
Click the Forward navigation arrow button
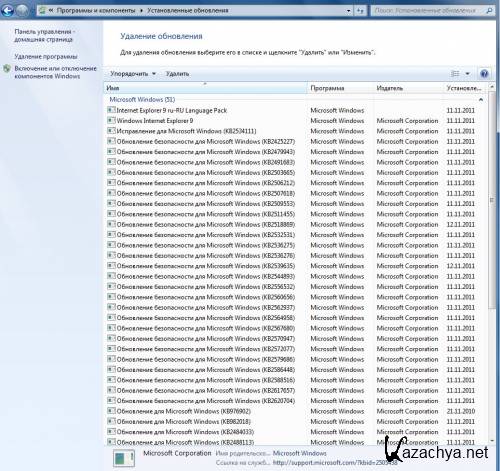[22, 10]
